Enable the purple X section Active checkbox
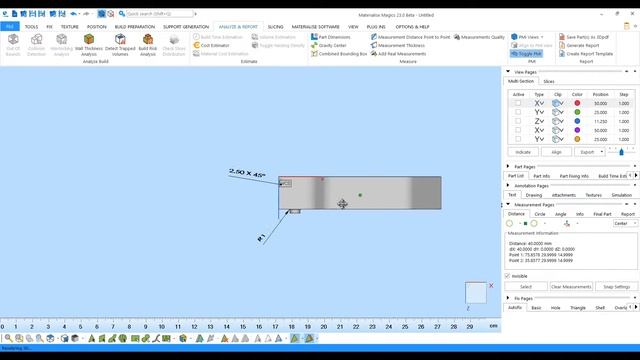The image size is (640, 360). point(518,130)
